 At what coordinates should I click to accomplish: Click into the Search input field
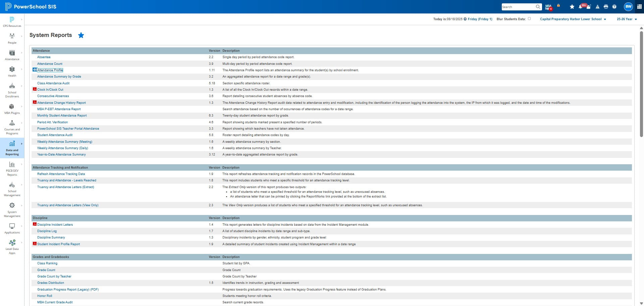click(x=518, y=7)
